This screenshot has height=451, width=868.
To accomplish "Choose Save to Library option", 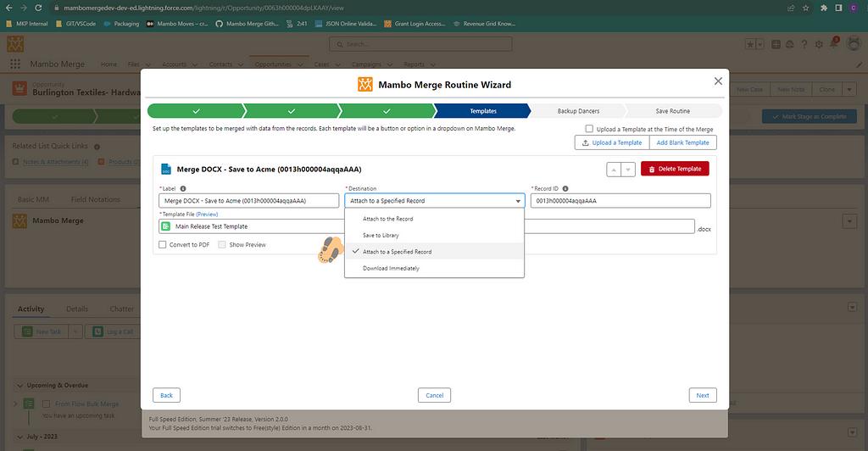I will [381, 235].
